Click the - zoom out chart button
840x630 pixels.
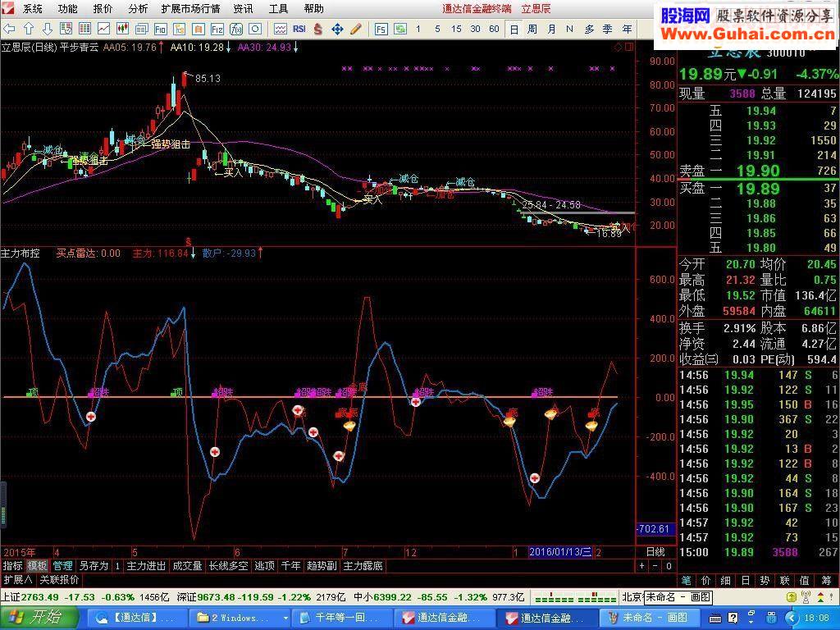pos(655,566)
